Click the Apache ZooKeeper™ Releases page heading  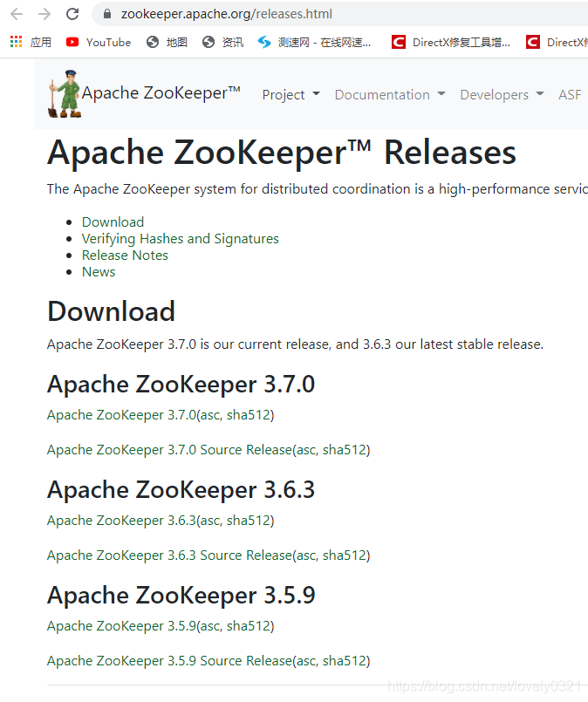282,153
